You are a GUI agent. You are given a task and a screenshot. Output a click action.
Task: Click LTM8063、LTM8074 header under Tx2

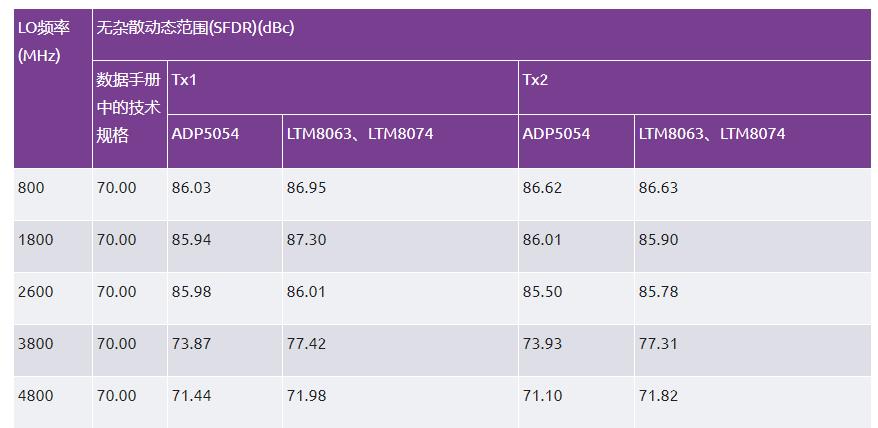coord(712,133)
